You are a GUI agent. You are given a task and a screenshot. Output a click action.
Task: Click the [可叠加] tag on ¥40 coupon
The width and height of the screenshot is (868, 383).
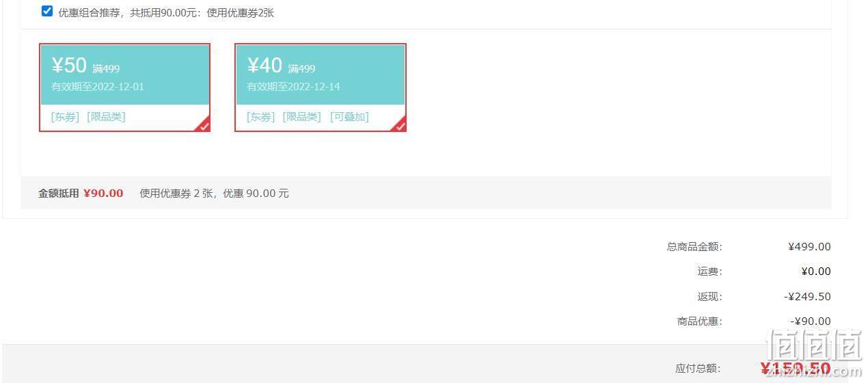point(349,117)
